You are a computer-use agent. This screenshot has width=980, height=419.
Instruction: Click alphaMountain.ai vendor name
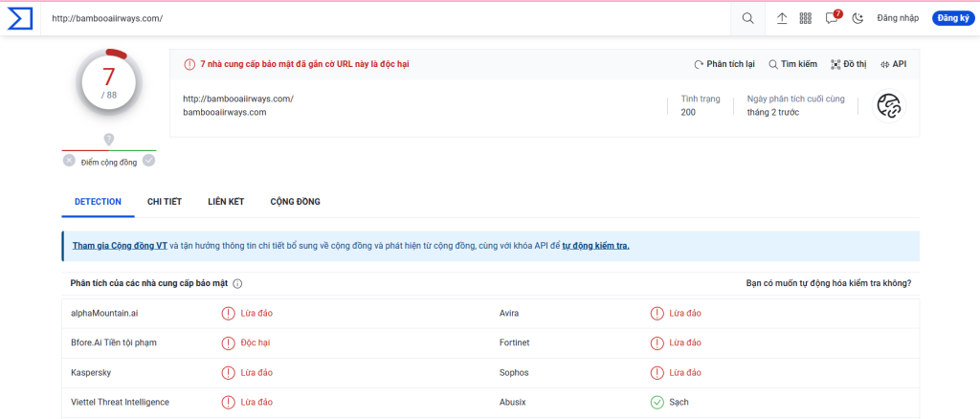pyautogui.click(x=104, y=313)
